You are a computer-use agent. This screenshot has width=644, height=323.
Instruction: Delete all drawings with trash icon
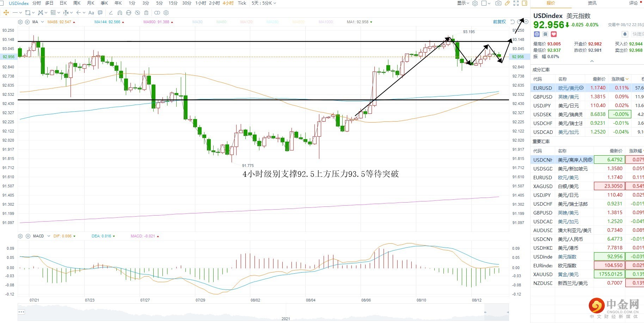coord(146,13)
